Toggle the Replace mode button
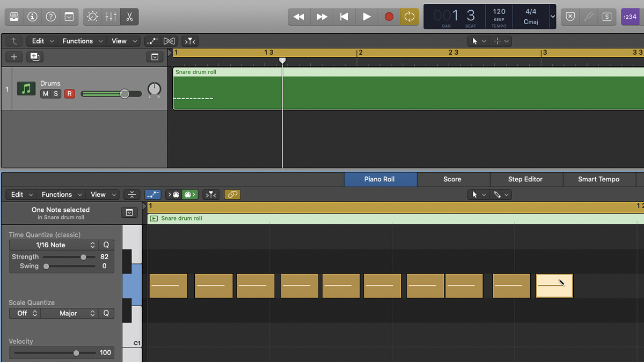The image size is (644, 362). (570, 17)
